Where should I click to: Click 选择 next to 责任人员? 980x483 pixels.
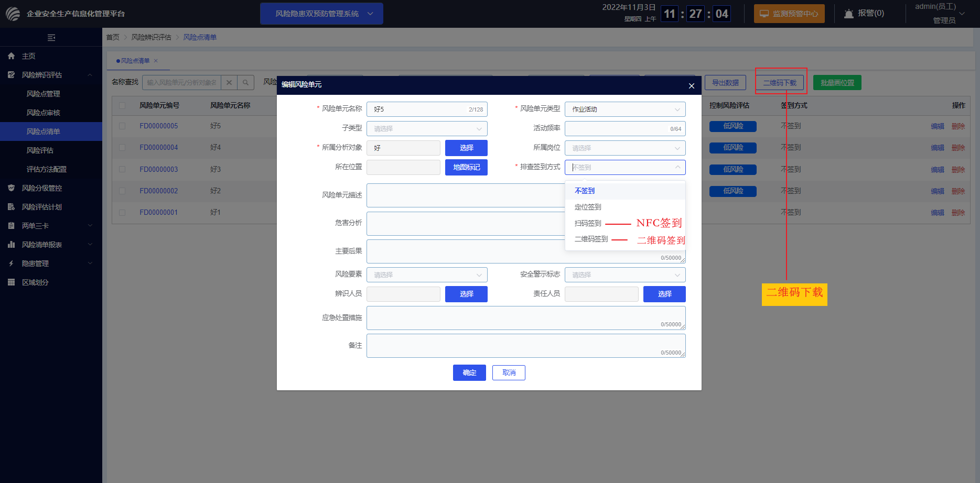point(664,294)
